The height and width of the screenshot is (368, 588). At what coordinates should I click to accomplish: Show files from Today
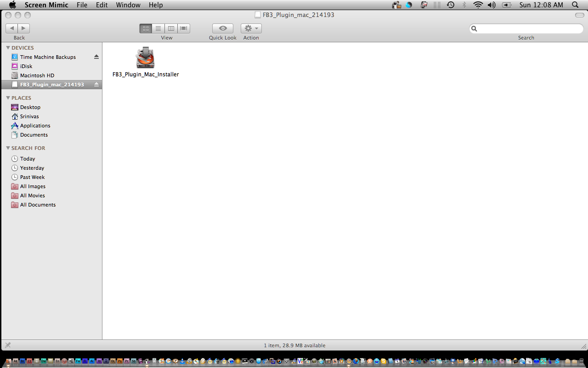(x=27, y=159)
